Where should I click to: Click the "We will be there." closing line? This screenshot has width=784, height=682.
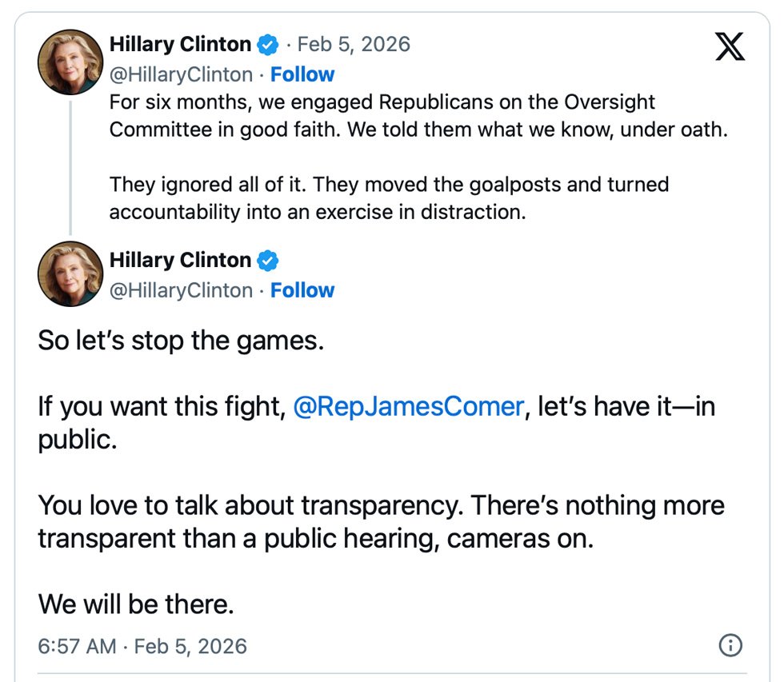click(x=136, y=604)
